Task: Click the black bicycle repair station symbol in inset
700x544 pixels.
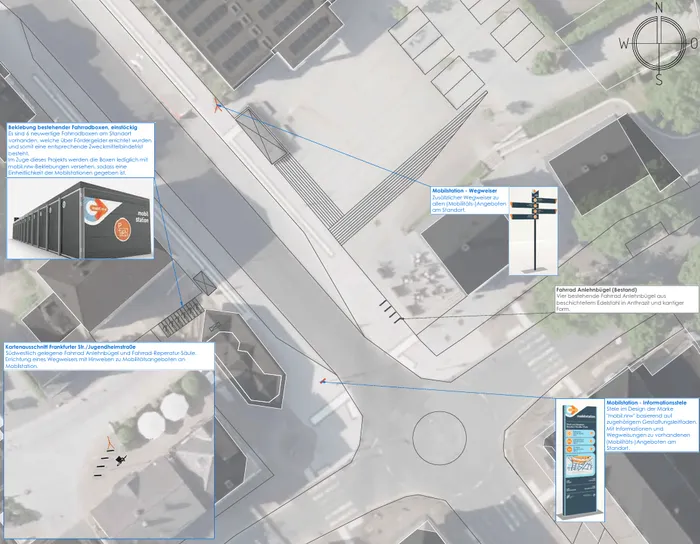Action: 121,459
